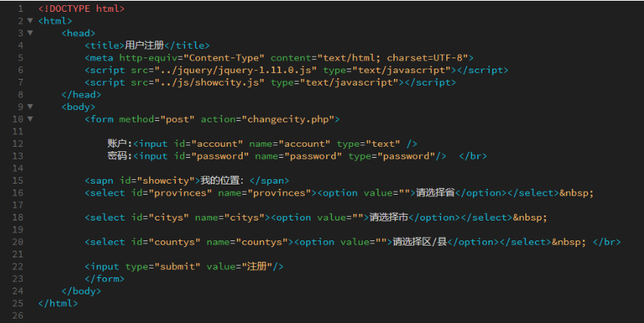Click the submit value 注册

point(257,267)
